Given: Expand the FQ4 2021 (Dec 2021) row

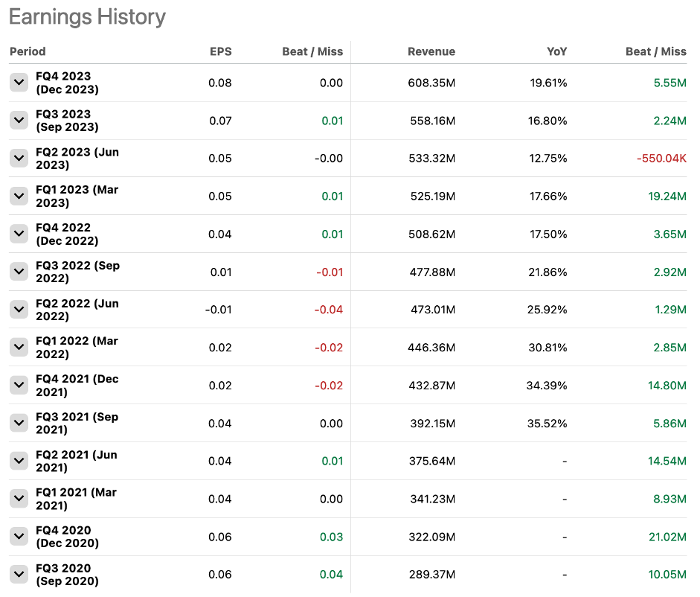Looking at the screenshot, I should (x=19, y=385).
